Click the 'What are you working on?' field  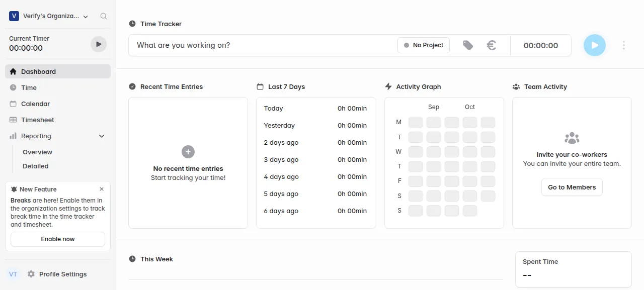coord(263,45)
